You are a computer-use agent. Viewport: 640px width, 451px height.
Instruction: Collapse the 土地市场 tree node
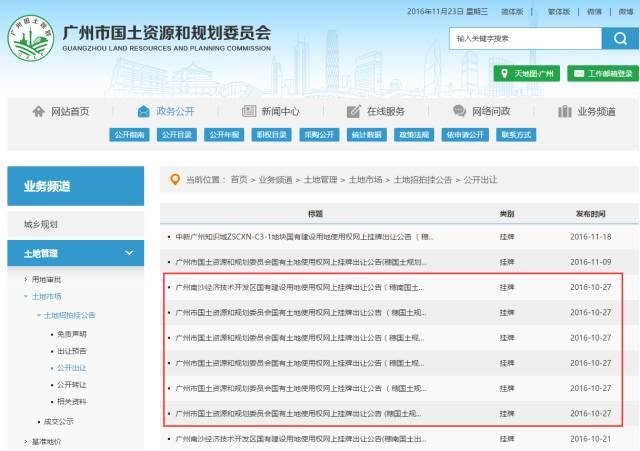click(27, 297)
